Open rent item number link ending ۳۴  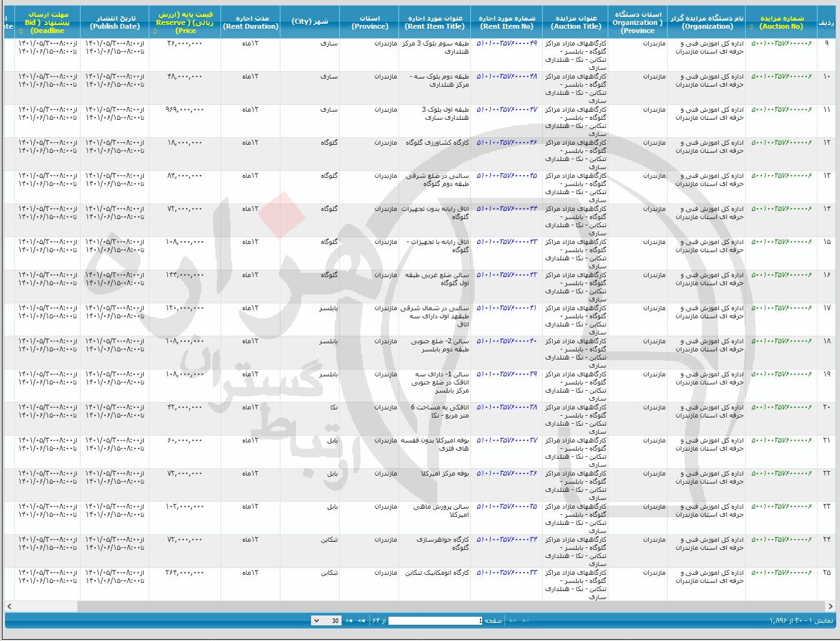506,540
